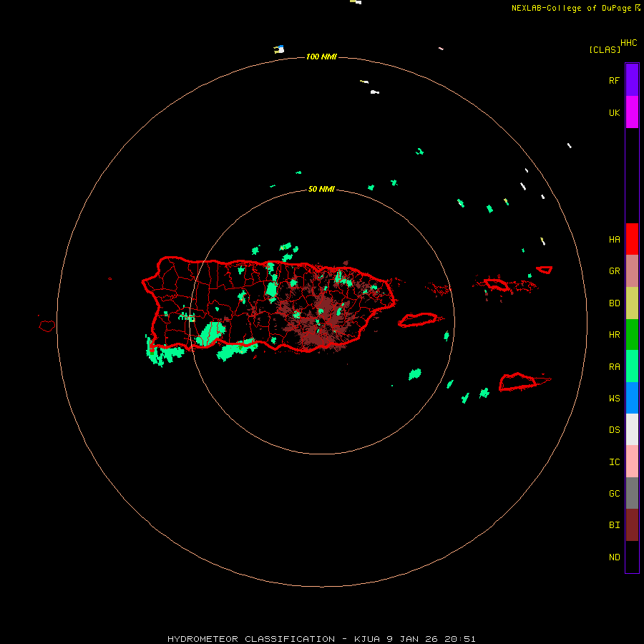This screenshot has width=644, height=644.
Task: Click the BD legend label
Action: click(614, 303)
